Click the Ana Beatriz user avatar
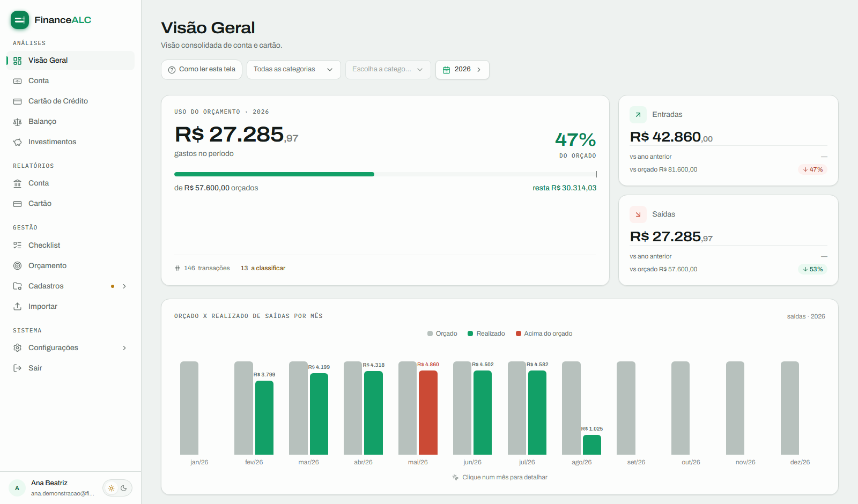This screenshot has width=858, height=504. (x=17, y=488)
